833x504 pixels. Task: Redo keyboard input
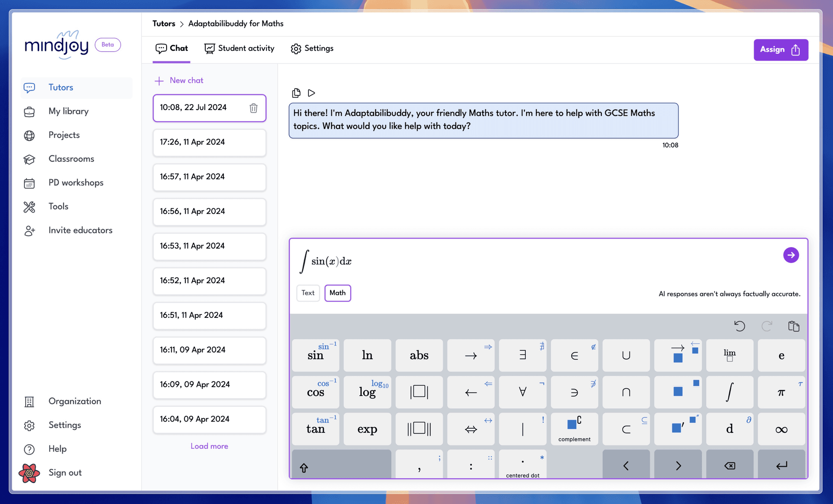tap(767, 326)
